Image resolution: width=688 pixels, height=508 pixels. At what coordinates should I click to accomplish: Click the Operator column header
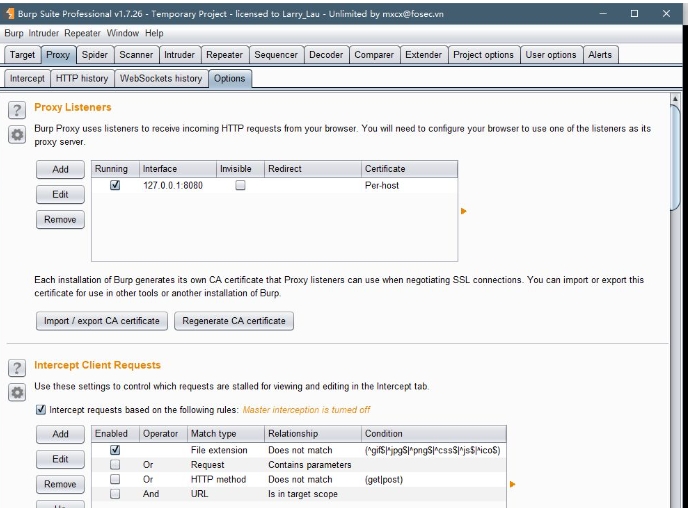click(163, 433)
